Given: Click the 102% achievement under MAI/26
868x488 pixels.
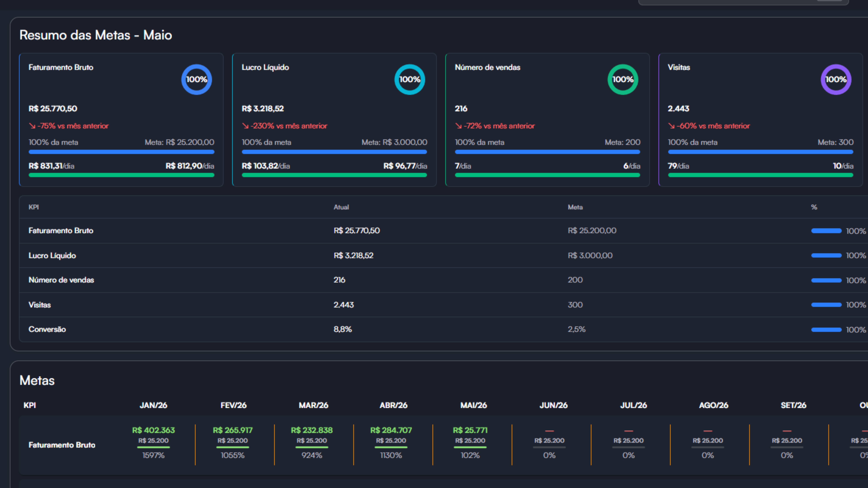Looking at the screenshot, I should tap(470, 456).
